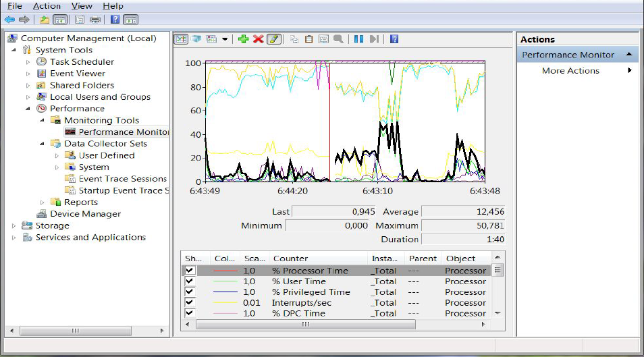Screen dimensions: 644x357
Task: Freeze display with the pause icon
Action: (359, 39)
